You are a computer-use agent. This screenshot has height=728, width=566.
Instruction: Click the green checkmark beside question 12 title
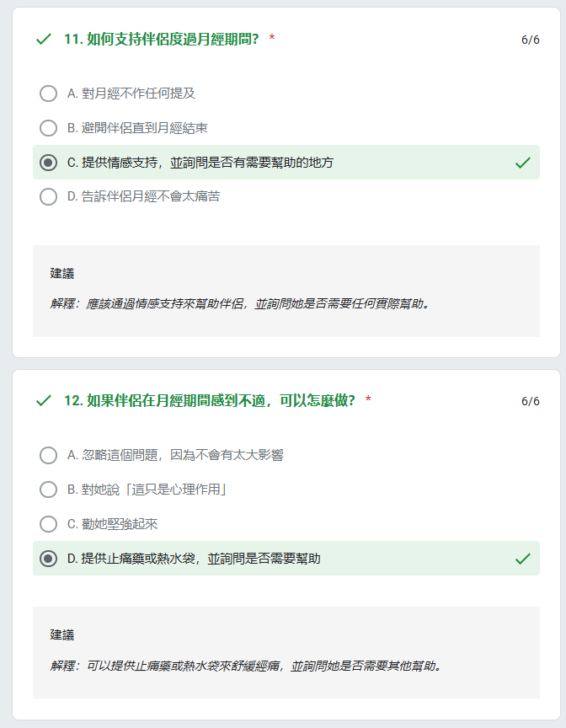pyautogui.click(x=43, y=401)
